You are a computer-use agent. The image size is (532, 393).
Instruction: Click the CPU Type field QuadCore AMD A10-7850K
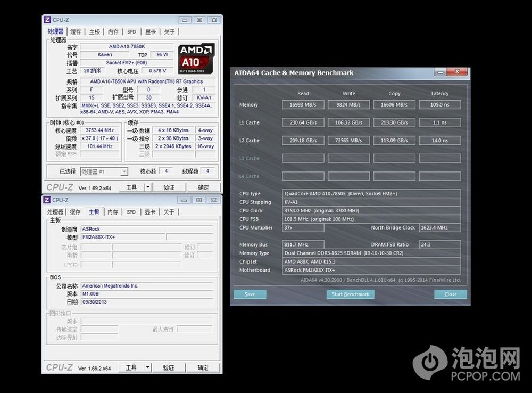371,194
